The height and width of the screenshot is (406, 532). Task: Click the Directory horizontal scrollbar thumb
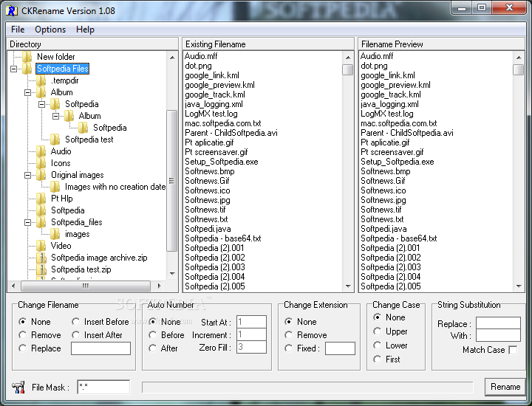pyautogui.click(x=86, y=286)
